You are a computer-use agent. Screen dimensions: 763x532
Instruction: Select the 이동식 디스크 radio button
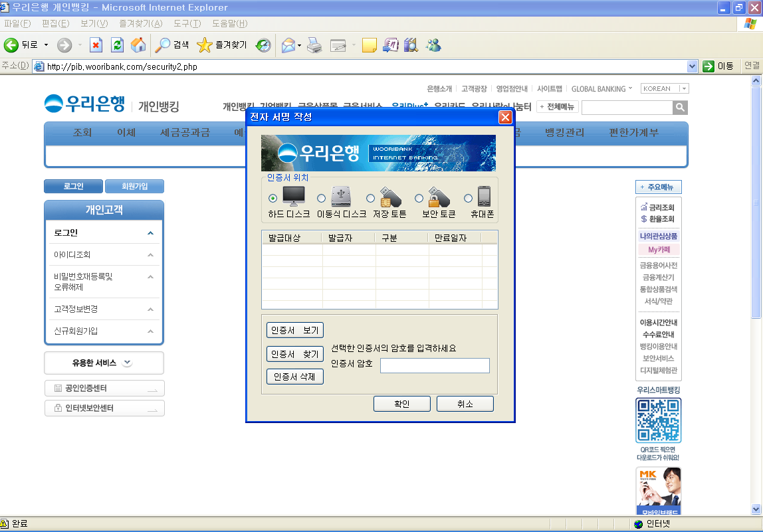[321, 198]
